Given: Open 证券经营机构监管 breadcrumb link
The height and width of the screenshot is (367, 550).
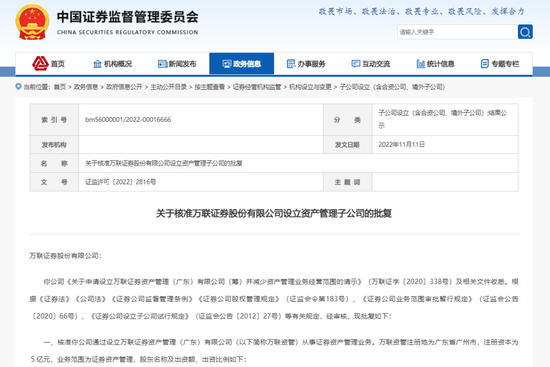Looking at the screenshot, I should pyautogui.click(x=257, y=87).
